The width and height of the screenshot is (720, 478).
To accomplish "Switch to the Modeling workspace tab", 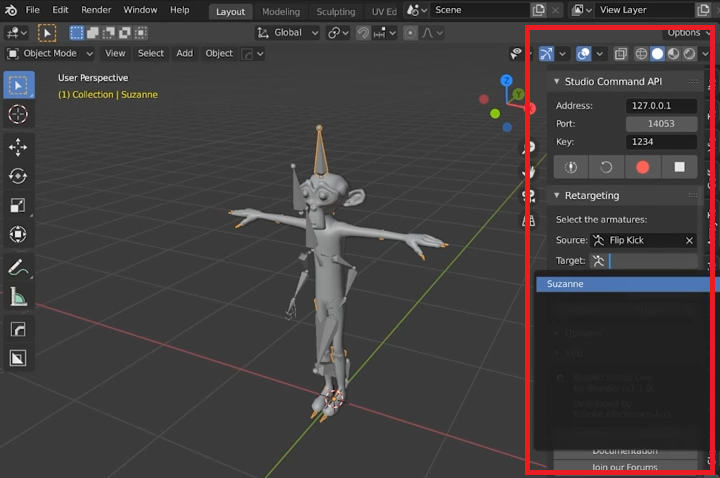I will [281, 12].
